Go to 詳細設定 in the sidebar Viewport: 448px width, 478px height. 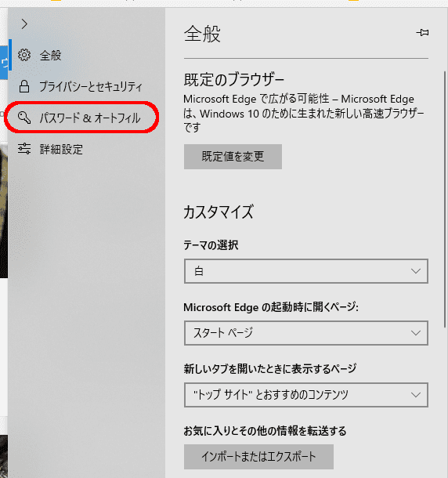86,149
